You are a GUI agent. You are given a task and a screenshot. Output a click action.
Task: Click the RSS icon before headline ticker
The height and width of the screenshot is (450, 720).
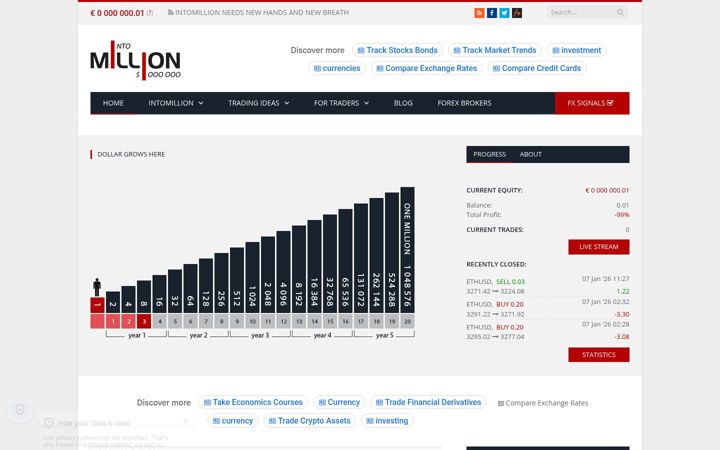[170, 13]
